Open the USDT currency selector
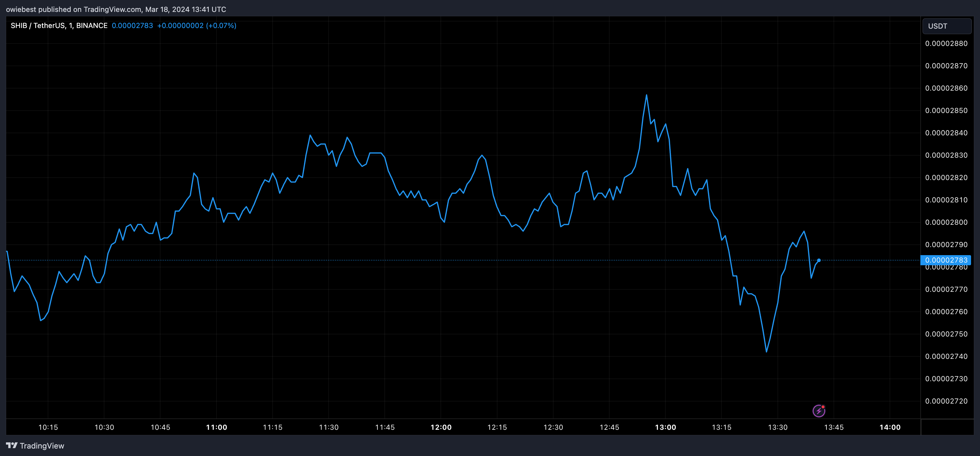This screenshot has width=980, height=456. (947, 26)
